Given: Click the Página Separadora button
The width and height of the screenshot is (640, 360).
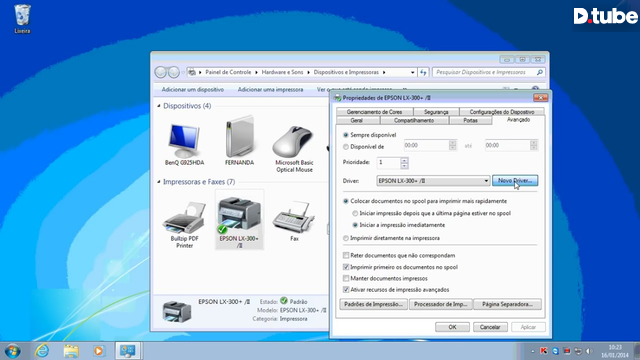Looking at the screenshot, I should 507,304.
